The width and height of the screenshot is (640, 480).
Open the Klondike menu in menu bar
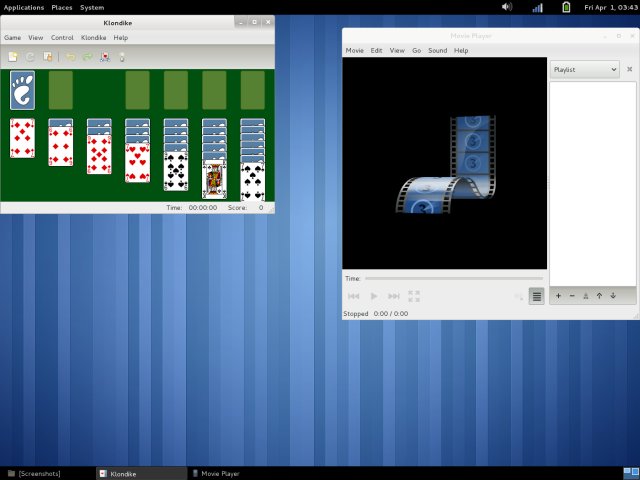pyautogui.click(x=93, y=37)
